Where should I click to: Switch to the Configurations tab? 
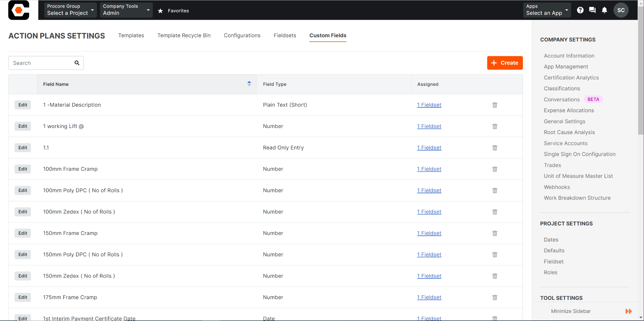242,35
